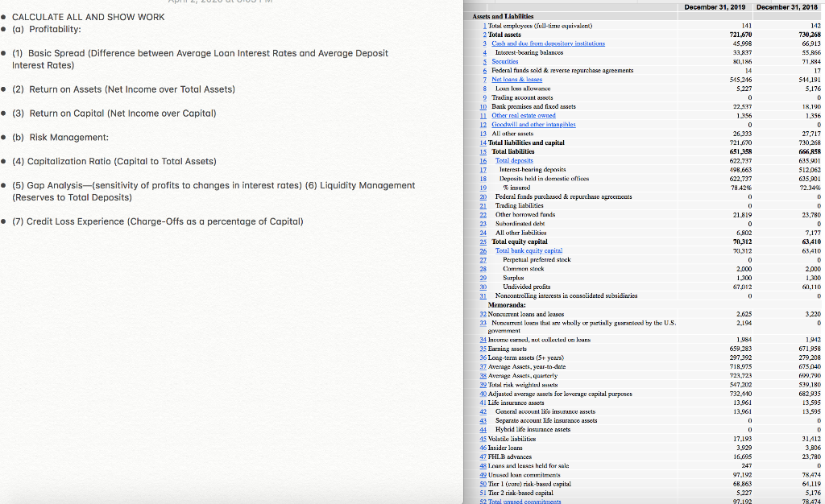Click the 'All other liabilities' row label
Viewport: 825px width, 504px height.
tap(521, 233)
